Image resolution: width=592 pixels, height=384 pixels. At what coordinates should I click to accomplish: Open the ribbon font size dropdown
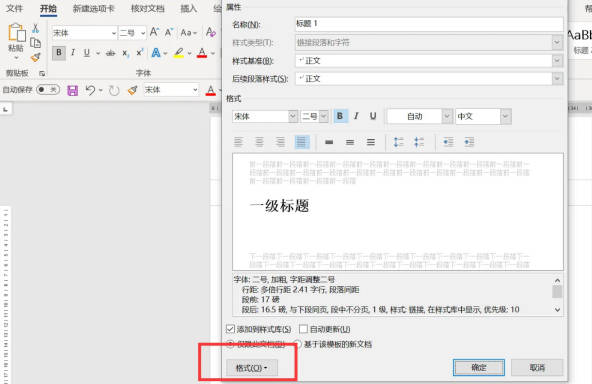coord(143,33)
